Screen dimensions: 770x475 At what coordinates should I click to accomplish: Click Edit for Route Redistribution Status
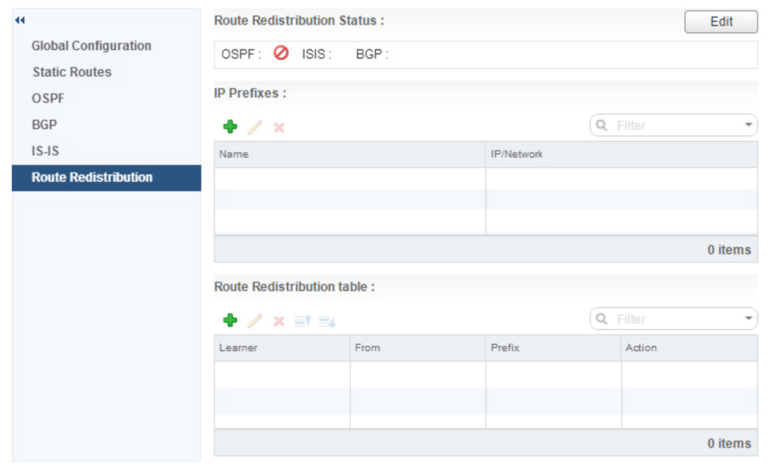720,22
